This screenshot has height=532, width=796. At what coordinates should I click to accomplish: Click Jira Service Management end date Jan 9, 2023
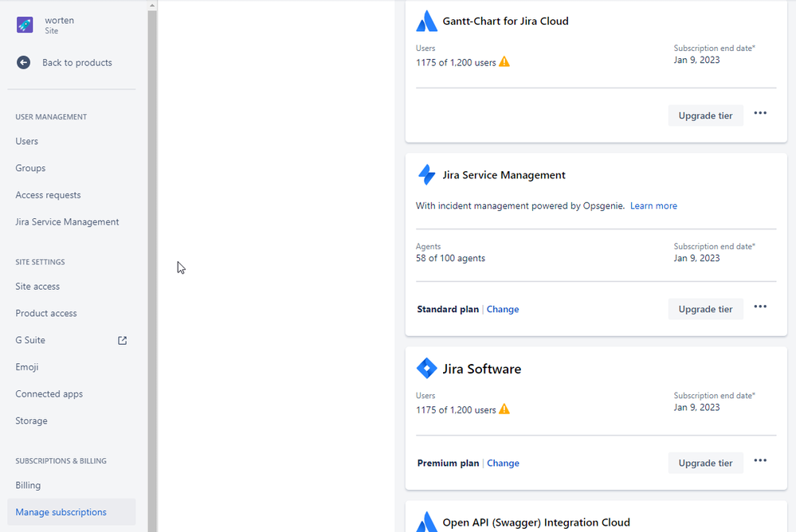(x=696, y=258)
